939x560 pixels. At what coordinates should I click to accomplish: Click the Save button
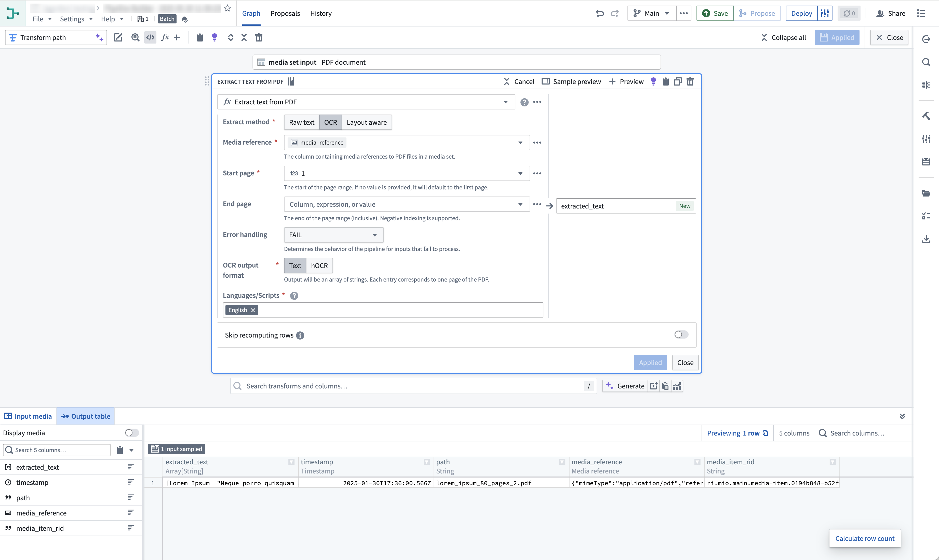coord(715,13)
